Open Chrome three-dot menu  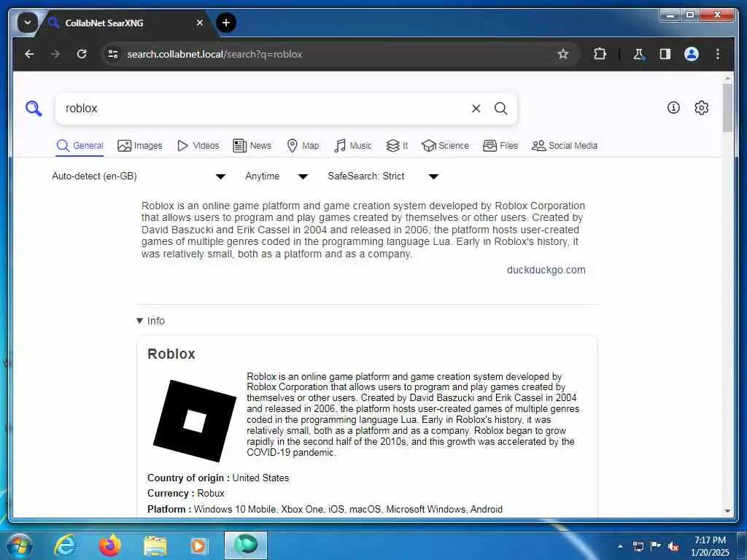click(718, 54)
